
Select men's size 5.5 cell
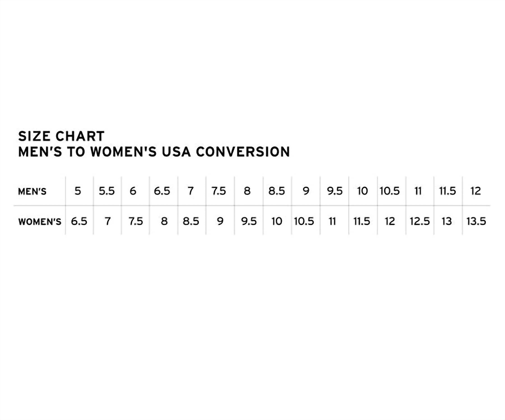tap(107, 191)
